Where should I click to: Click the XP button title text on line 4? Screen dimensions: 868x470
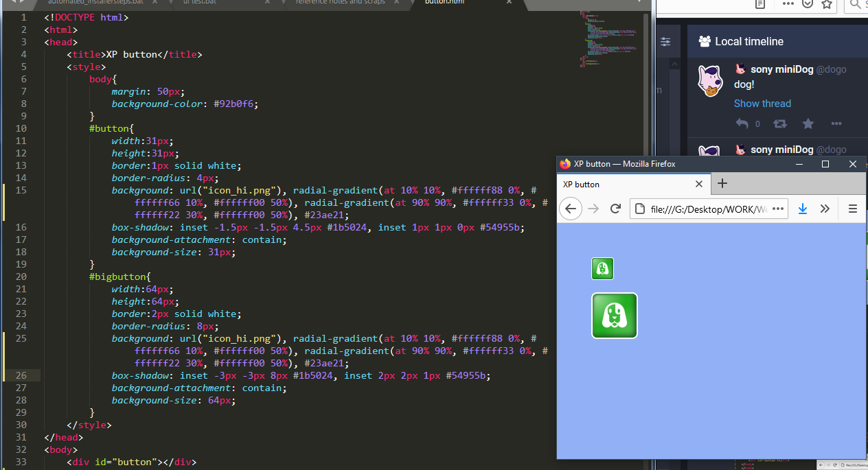[132, 54]
